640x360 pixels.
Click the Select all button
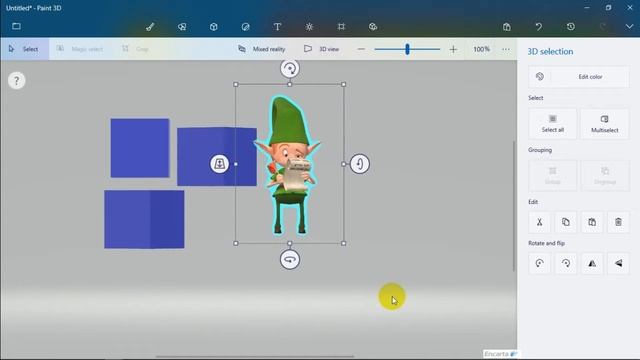click(553, 124)
